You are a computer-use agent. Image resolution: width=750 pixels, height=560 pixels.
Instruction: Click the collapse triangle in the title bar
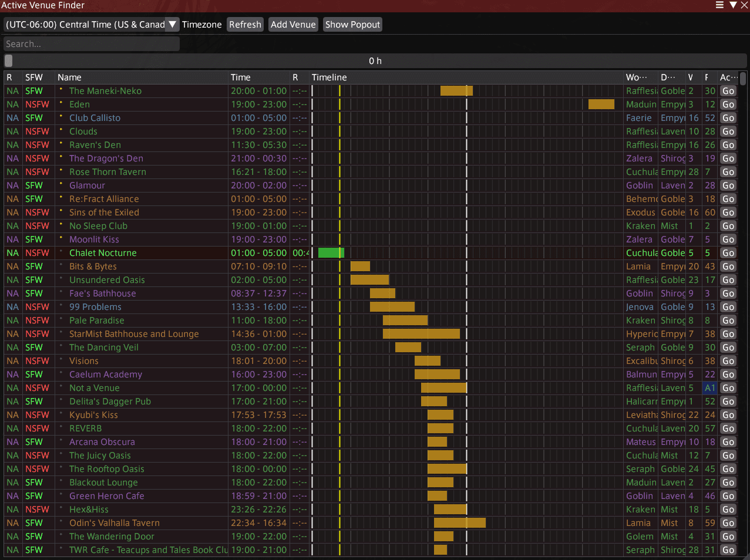tap(732, 5)
